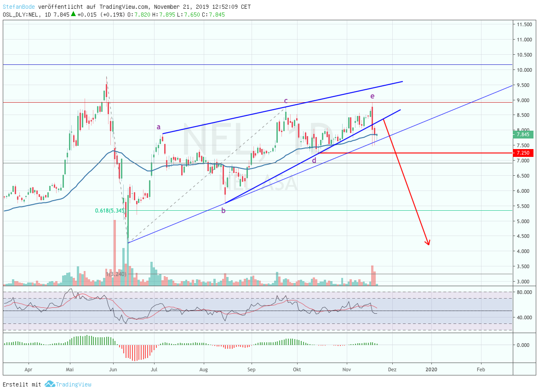The height and width of the screenshot is (392, 539).
Task: Select wave label e
Action: (372, 96)
